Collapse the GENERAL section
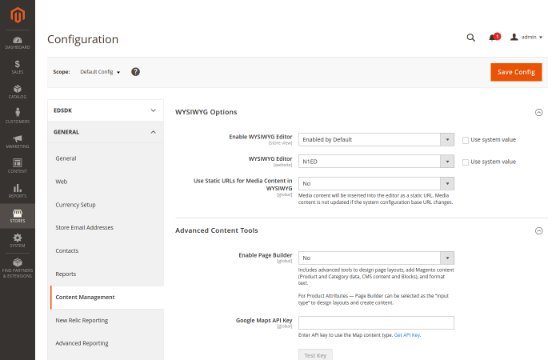Screen dimensions: 560x360 click(x=105, y=132)
